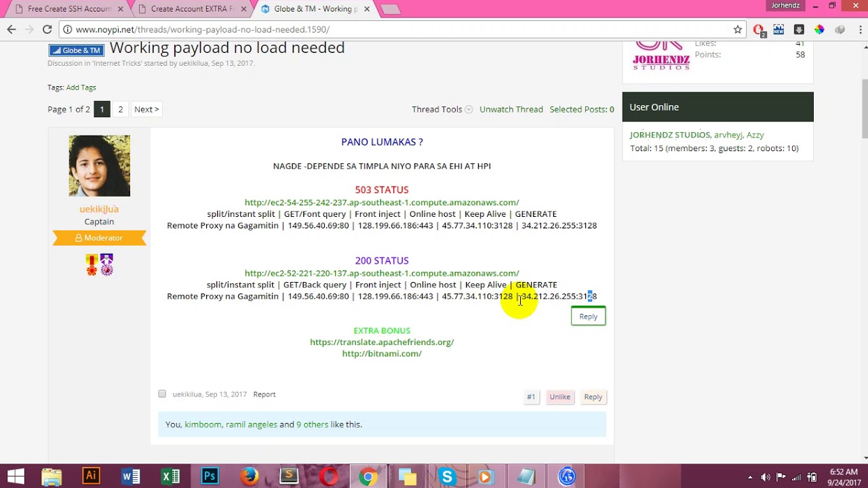Viewport: 868px width, 488px height.
Task: Click the green-bordered Reply button
Action: pyautogui.click(x=589, y=317)
